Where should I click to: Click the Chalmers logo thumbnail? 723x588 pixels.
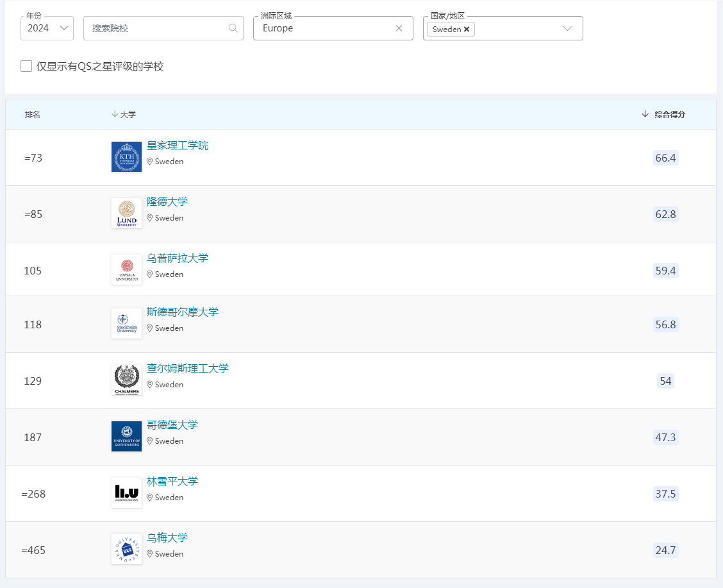click(126, 380)
